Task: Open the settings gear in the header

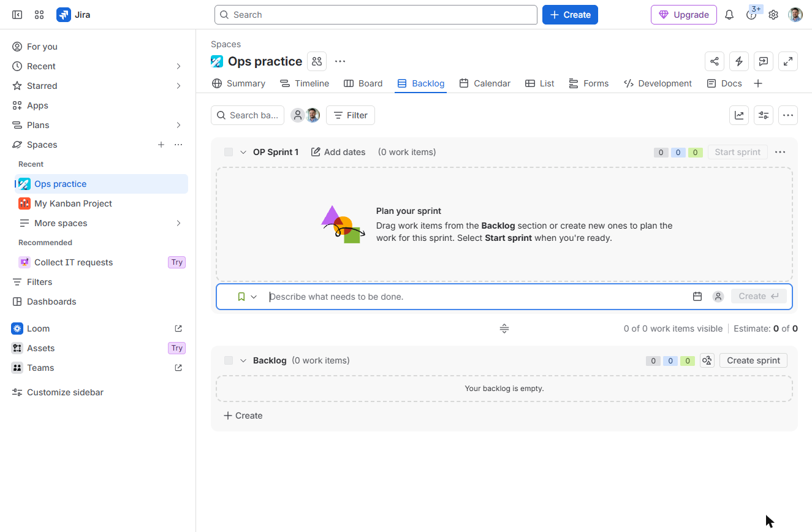Action: [x=773, y=15]
